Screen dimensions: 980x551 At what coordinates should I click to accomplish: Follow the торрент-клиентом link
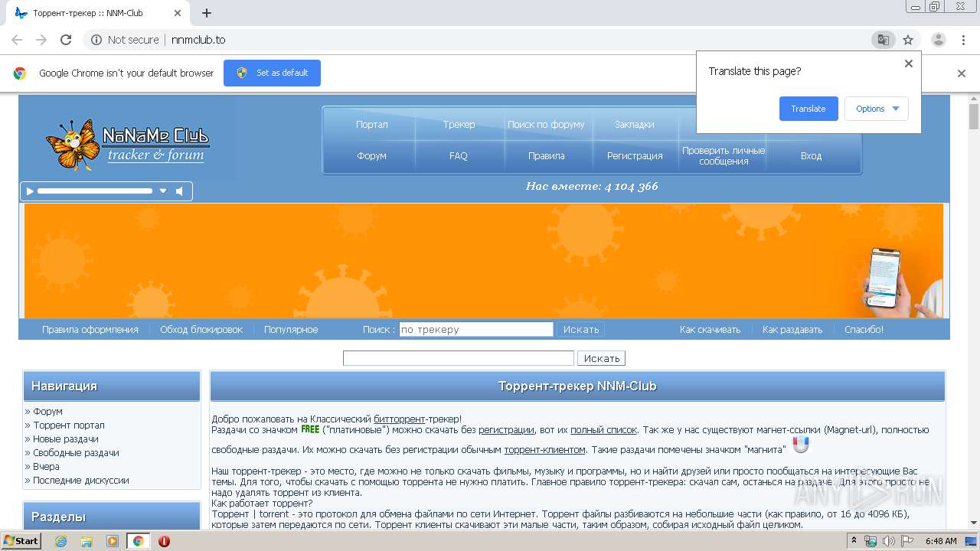(x=544, y=450)
